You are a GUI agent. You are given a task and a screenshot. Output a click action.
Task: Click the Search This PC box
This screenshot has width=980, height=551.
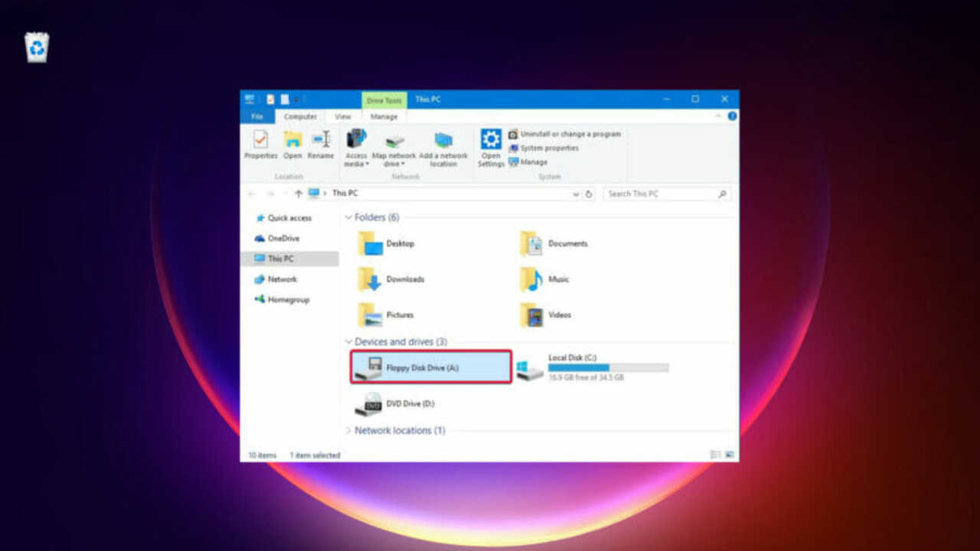(666, 194)
